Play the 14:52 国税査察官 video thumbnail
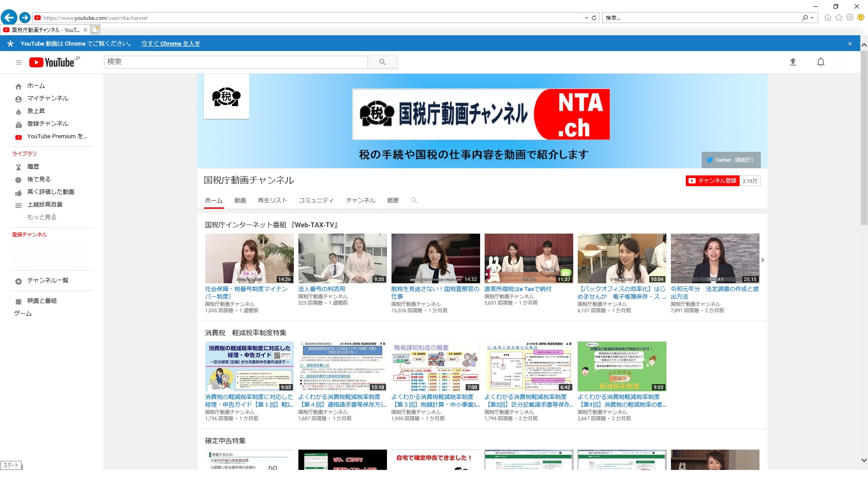The width and height of the screenshot is (868, 488). pos(436,258)
